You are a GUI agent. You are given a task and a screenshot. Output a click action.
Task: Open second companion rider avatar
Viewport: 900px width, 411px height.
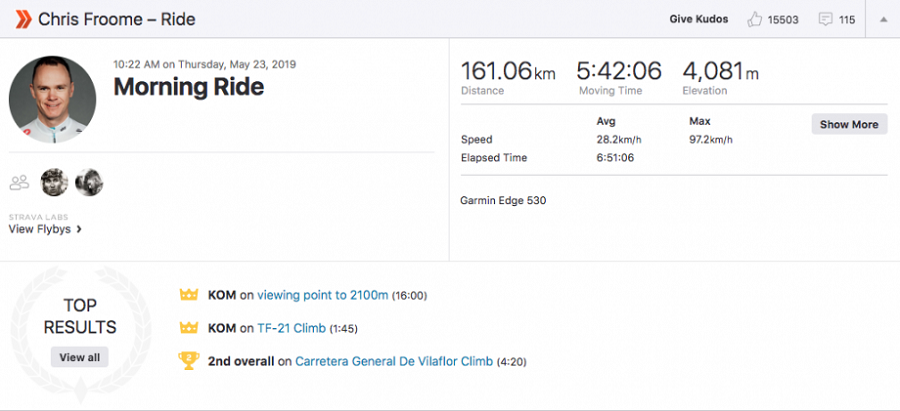89,183
